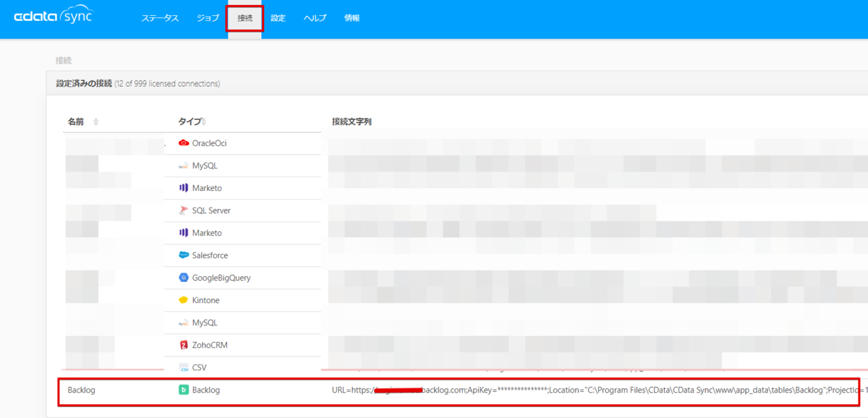Viewport: 868px width, 418px height.
Task: Click the CData Sync logo
Action: [x=54, y=16]
